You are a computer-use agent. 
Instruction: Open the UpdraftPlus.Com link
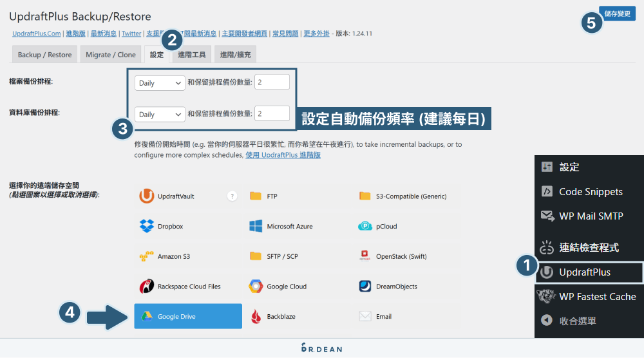point(37,33)
